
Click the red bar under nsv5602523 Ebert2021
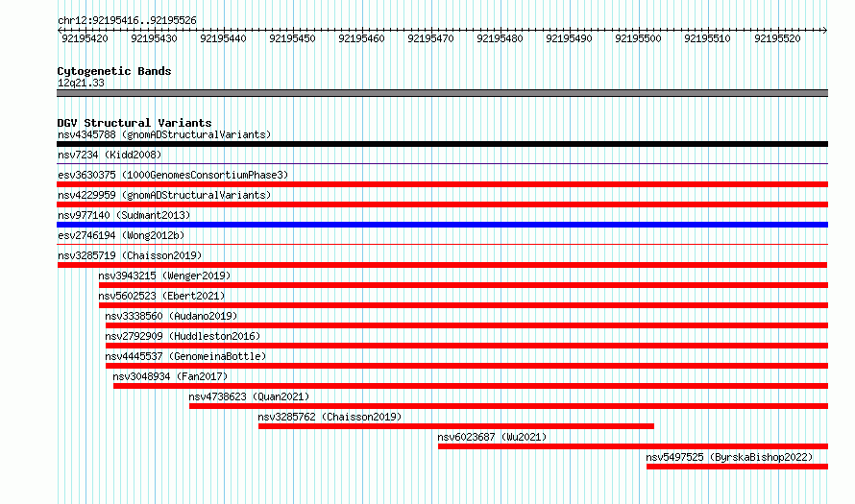pyautogui.click(x=463, y=305)
